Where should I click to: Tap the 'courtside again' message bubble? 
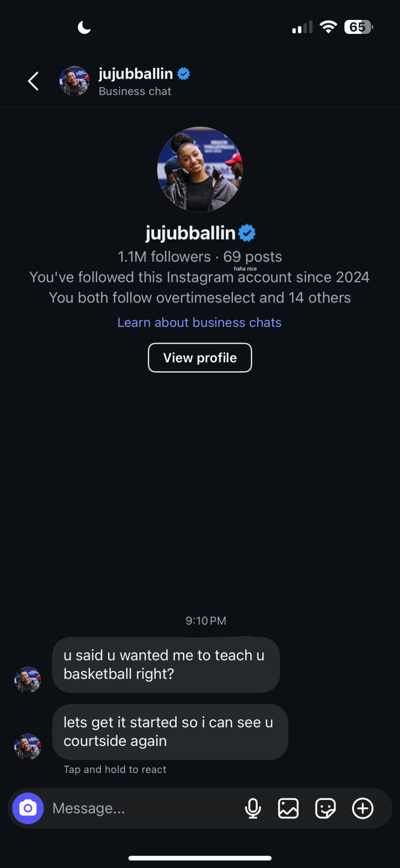pyautogui.click(x=170, y=731)
